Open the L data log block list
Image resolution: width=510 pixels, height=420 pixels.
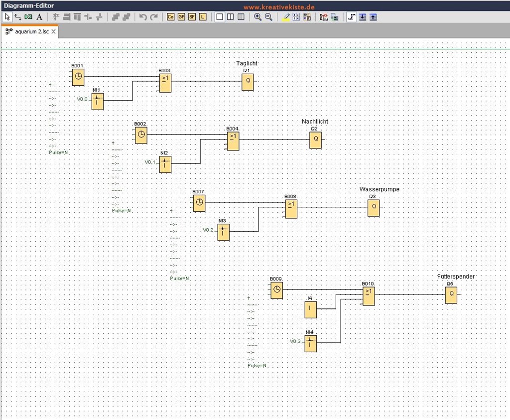(x=203, y=17)
